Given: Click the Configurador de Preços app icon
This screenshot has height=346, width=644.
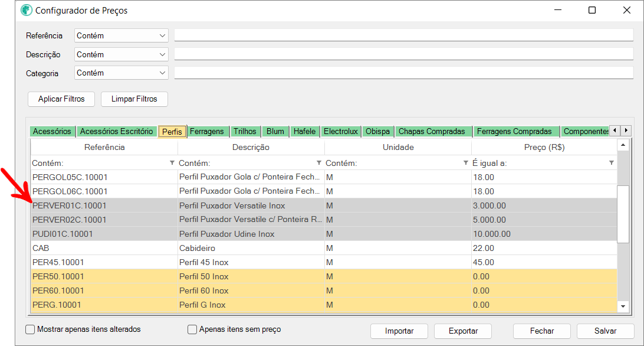Looking at the screenshot, I should pos(27,10).
